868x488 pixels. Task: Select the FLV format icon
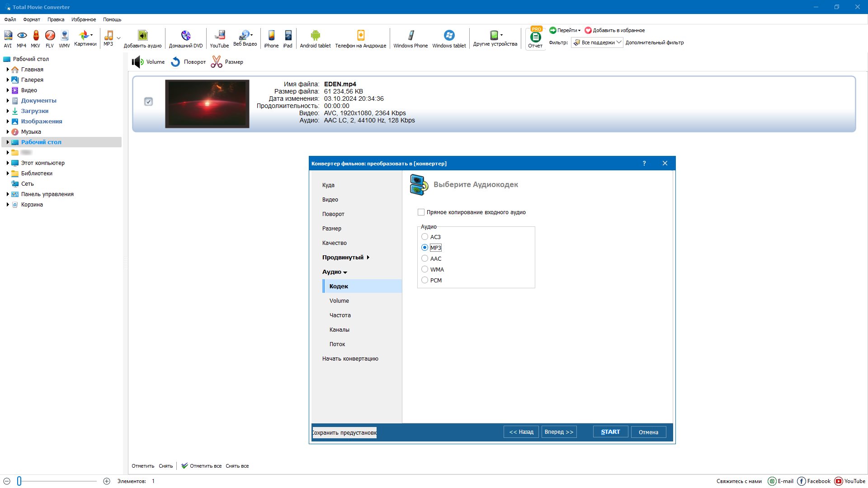coord(50,38)
